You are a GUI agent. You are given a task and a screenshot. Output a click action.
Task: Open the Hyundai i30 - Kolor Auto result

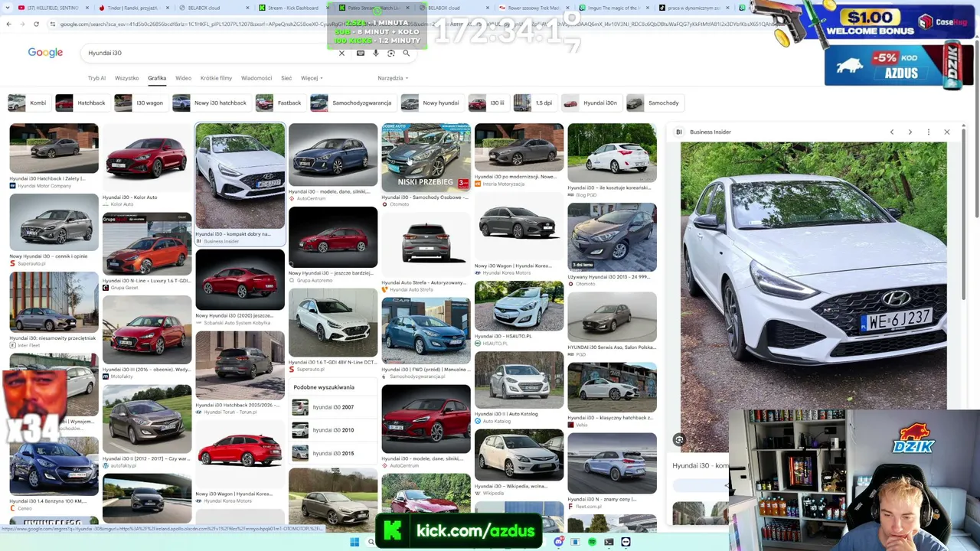[146, 165]
